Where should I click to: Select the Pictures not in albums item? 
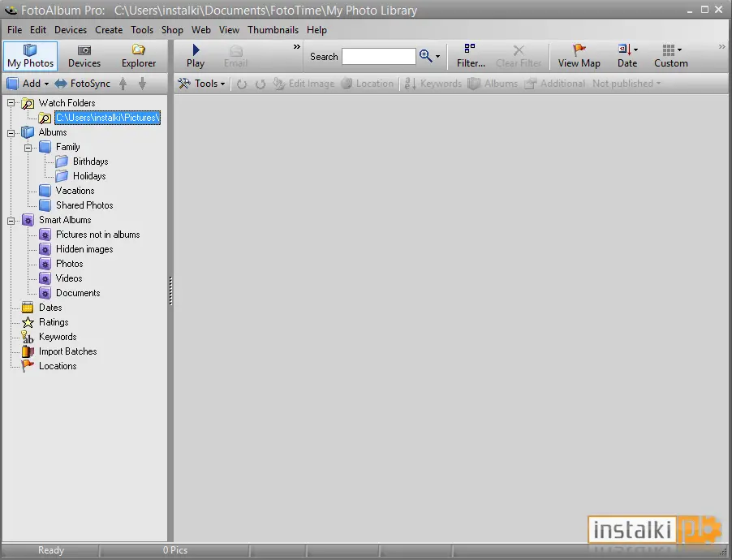[x=97, y=235]
